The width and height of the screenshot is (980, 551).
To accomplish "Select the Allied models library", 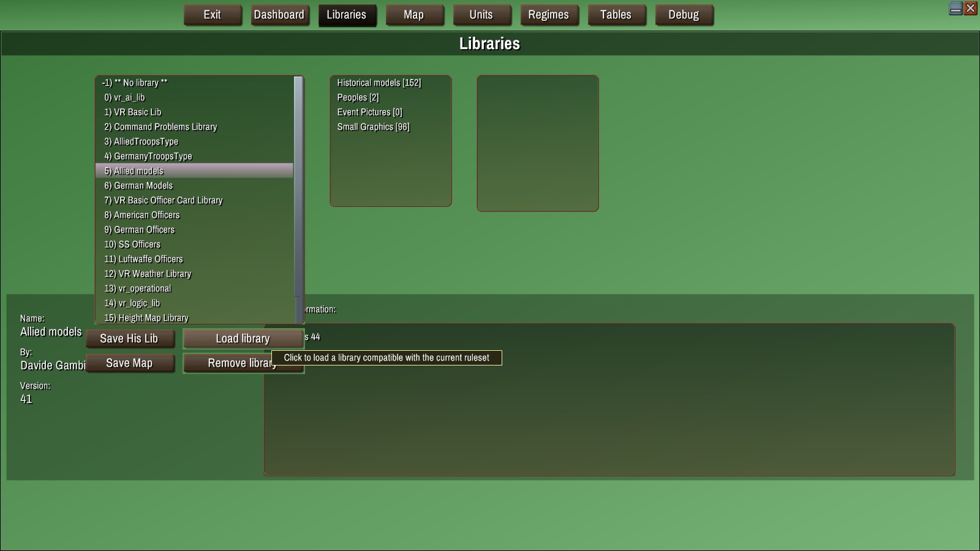I will coord(195,171).
